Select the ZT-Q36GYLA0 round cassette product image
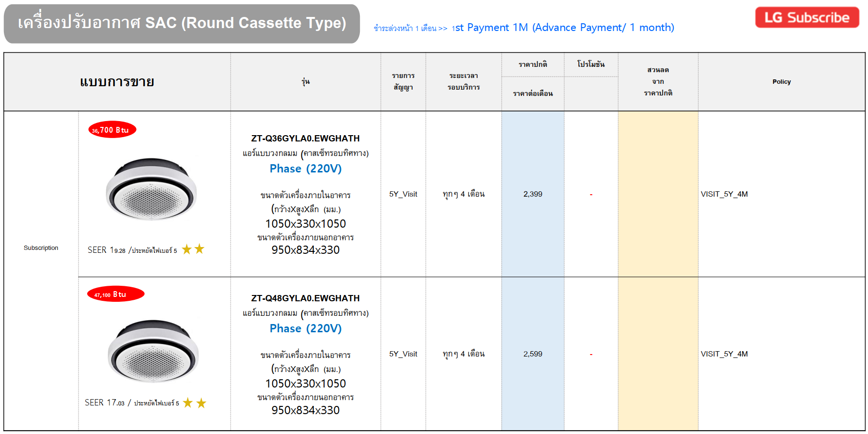 pos(151,189)
